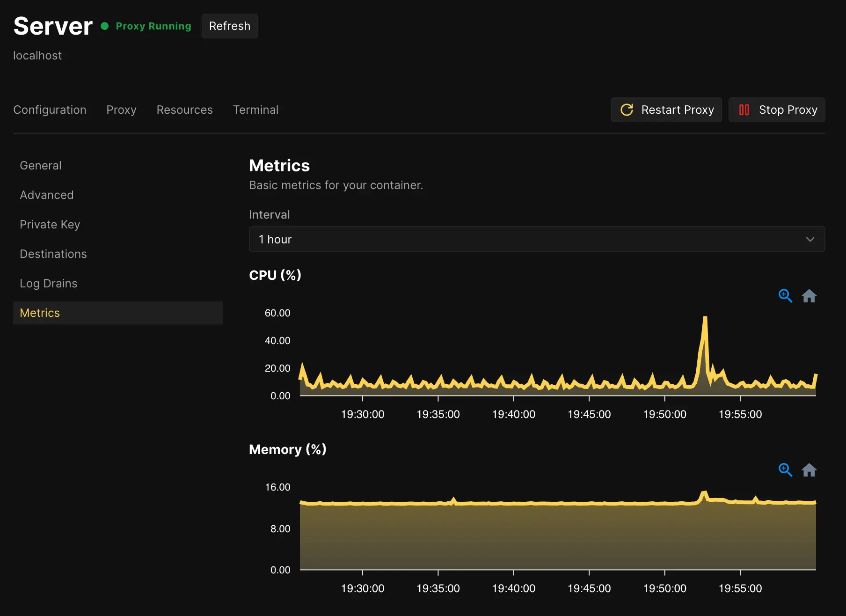Viewport: 846px width, 616px height.
Task: Reset CPU chart view with home icon
Action: [810, 296]
